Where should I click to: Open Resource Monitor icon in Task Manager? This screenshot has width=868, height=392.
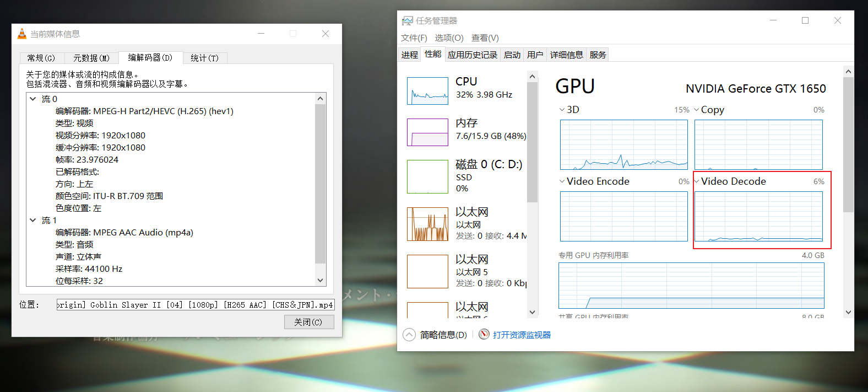[x=484, y=335]
